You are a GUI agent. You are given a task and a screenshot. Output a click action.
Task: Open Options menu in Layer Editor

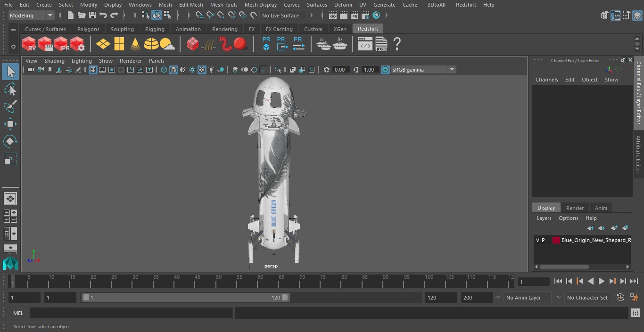[x=569, y=218]
